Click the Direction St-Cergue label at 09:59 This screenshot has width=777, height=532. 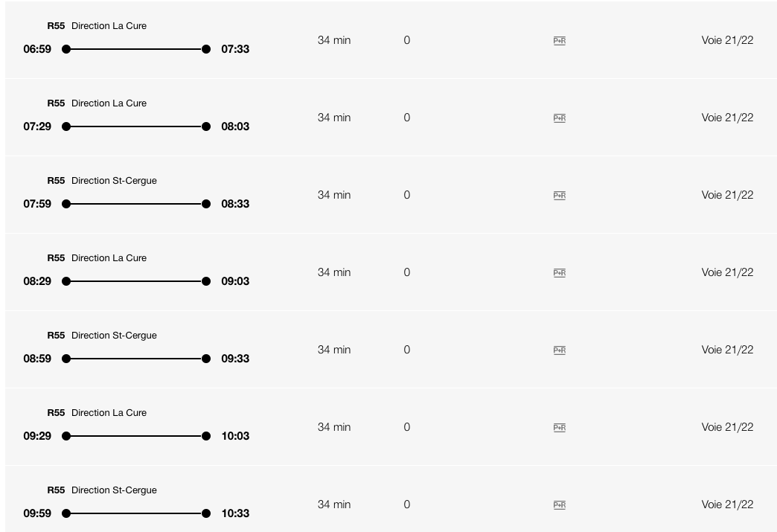coord(114,490)
